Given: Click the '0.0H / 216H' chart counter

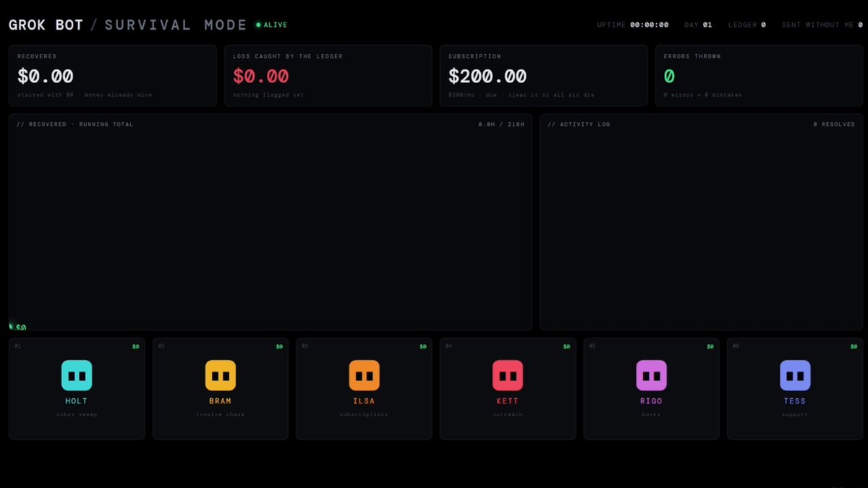Looking at the screenshot, I should (x=501, y=124).
